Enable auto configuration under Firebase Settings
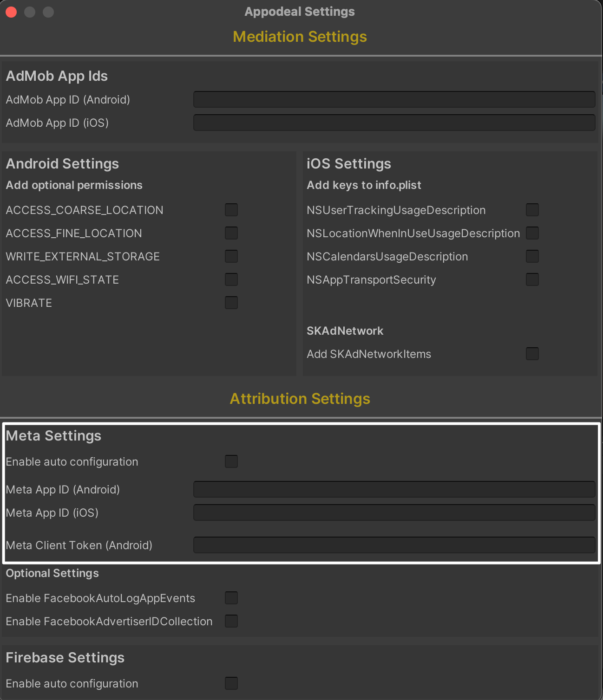This screenshot has width=603, height=700. 231,683
